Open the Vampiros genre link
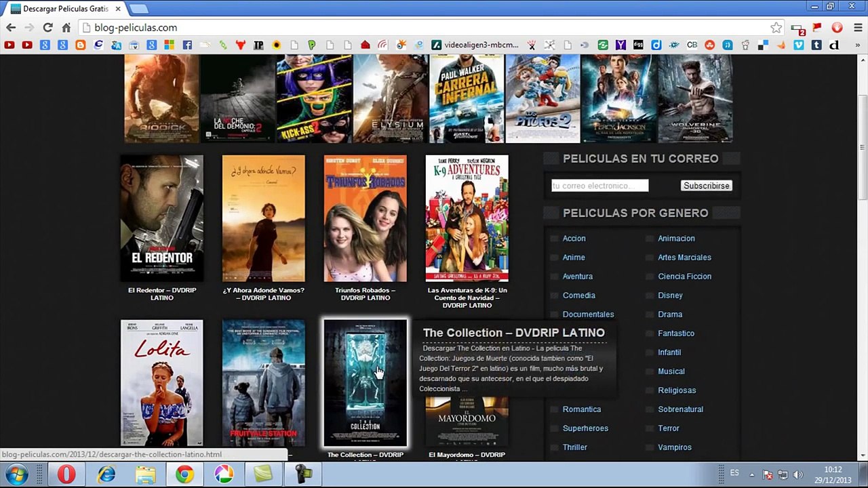868x488 pixels. coord(675,447)
